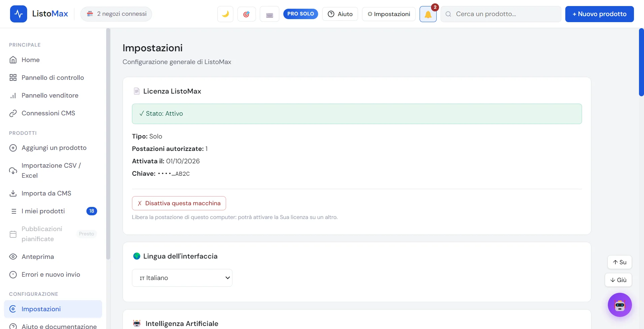Viewport: 644px width, 329px height.
Task: Click the 18 badge on I miei prodotti
Action: tap(92, 211)
